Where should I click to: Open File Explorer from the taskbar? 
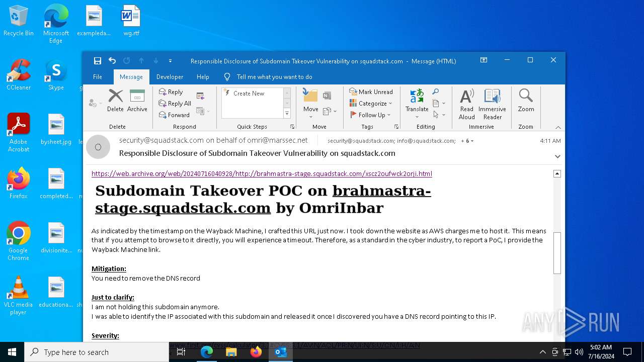pyautogui.click(x=231, y=352)
